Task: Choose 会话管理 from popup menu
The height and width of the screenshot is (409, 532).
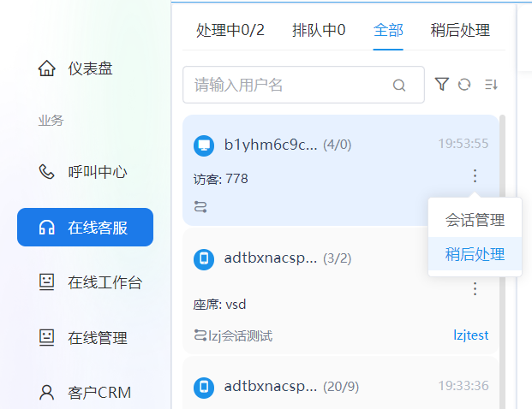Action: click(x=475, y=220)
